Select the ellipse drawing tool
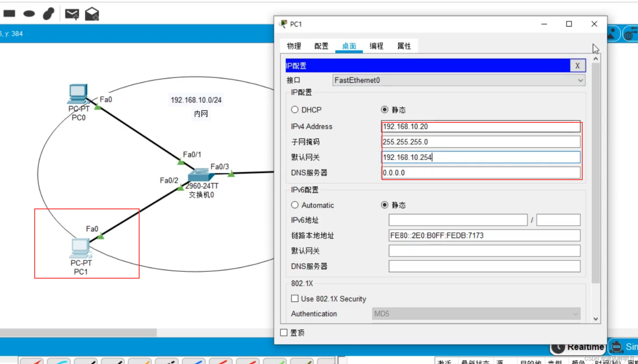 29,13
